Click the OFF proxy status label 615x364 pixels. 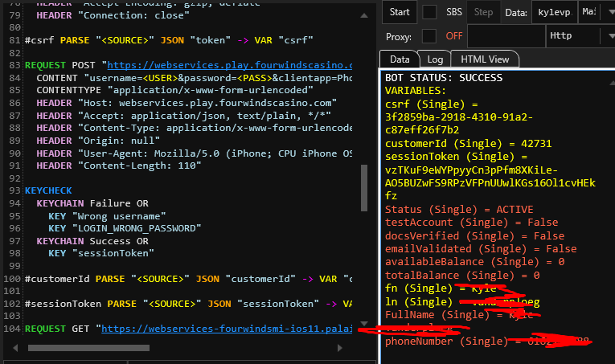tap(453, 36)
